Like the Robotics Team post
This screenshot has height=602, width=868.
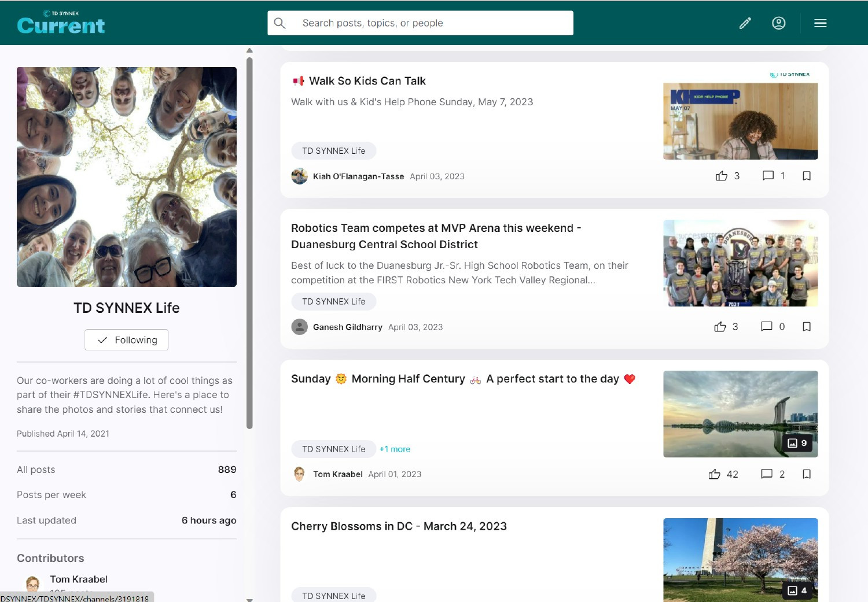coord(720,327)
